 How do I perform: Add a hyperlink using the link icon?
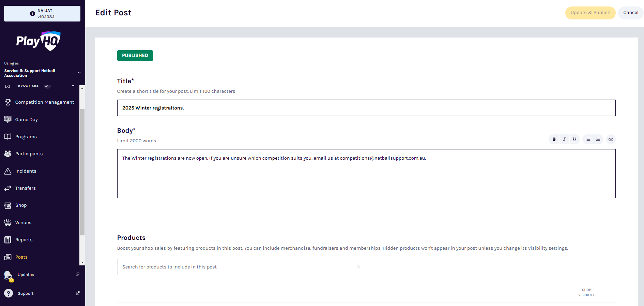(x=611, y=139)
